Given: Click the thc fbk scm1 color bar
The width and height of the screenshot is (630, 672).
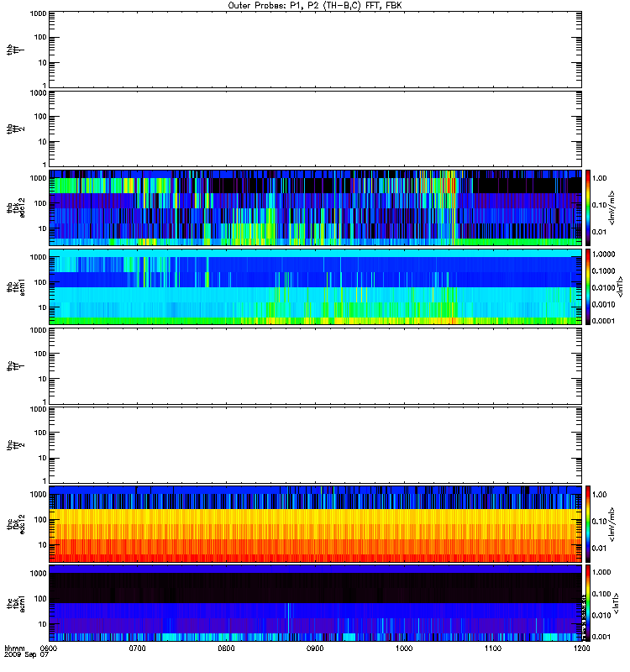Looking at the screenshot, I should [x=588, y=603].
